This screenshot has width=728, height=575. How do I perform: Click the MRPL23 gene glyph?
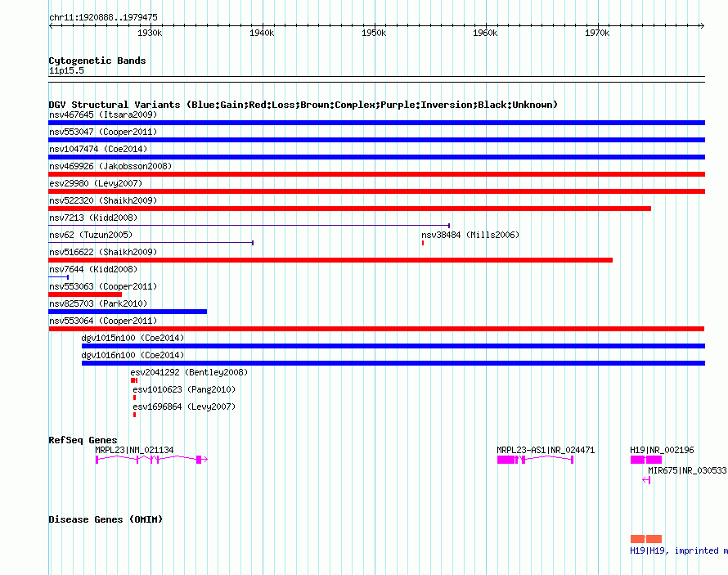(x=151, y=460)
